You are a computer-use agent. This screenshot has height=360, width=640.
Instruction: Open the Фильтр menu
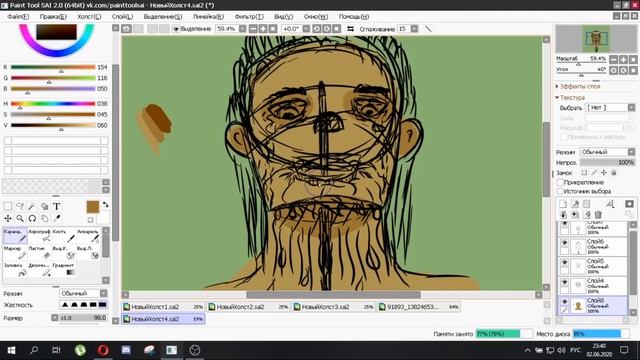[249, 16]
